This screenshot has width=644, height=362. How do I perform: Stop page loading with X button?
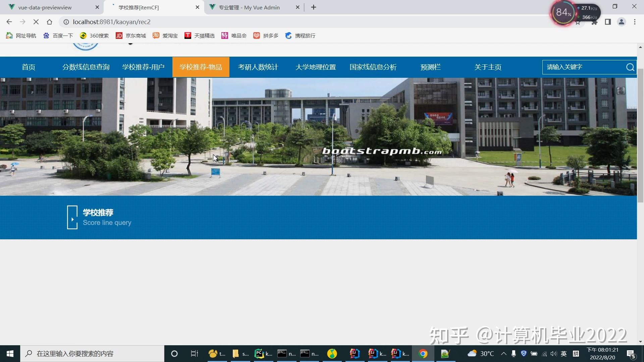click(x=36, y=22)
